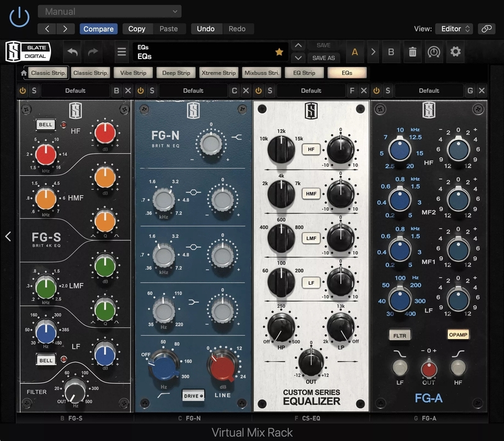The image size is (504, 441).
Task: Open the View Editor dropdown
Action: point(454,28)
